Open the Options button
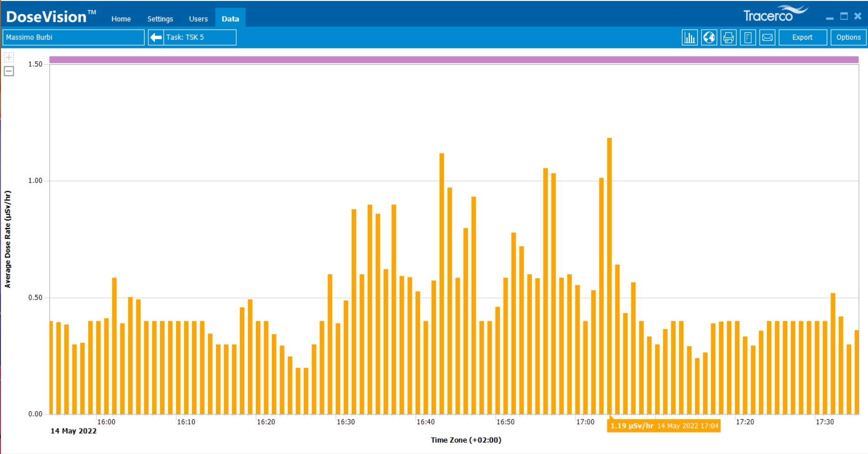868x454 pixels. [848, 37]
